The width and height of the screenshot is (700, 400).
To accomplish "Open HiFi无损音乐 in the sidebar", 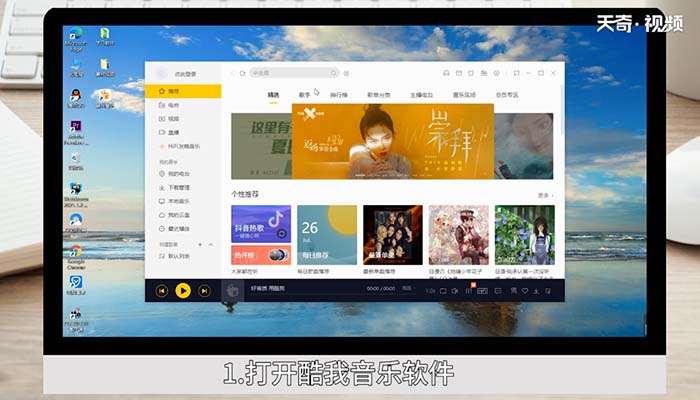I will click(x=183, y=146).
